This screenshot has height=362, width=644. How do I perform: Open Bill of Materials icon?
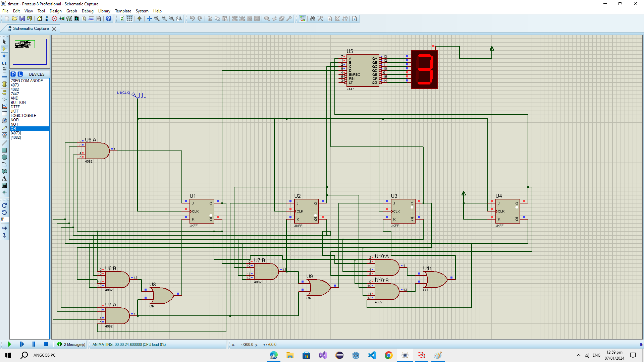[x=84, y=18]
